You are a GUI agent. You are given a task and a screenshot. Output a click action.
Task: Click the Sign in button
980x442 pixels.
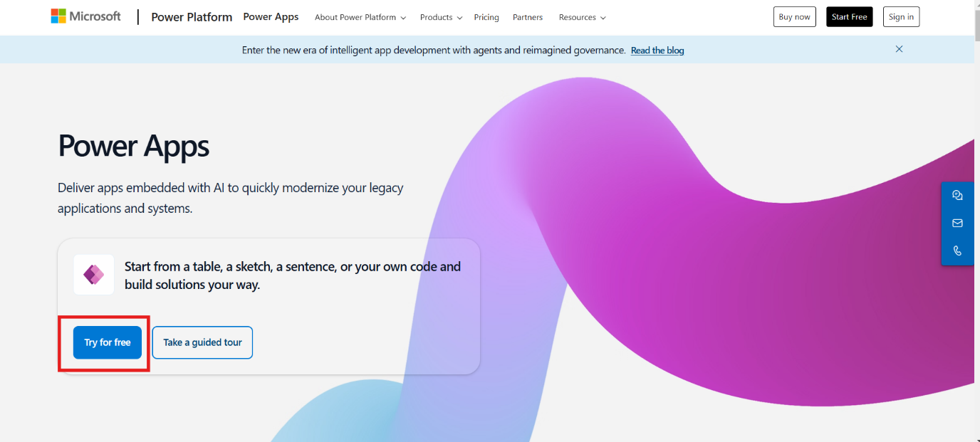(x=901, y=16)
